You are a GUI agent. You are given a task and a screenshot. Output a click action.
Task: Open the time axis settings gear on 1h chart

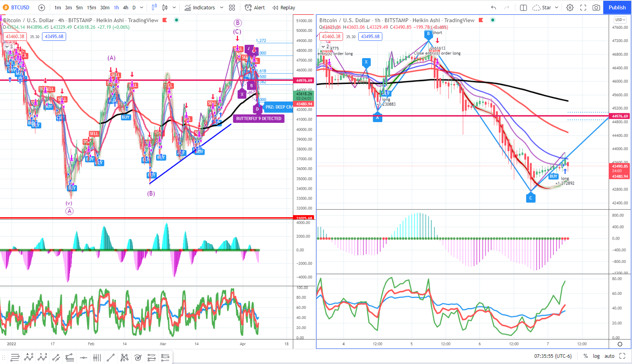click(x=620, y=344)
